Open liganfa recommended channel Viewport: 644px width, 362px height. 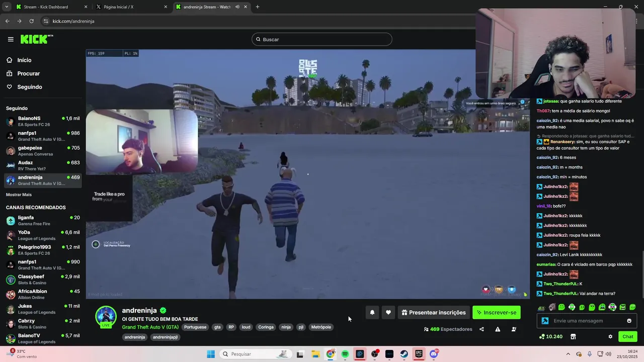(x=43, y=221)
